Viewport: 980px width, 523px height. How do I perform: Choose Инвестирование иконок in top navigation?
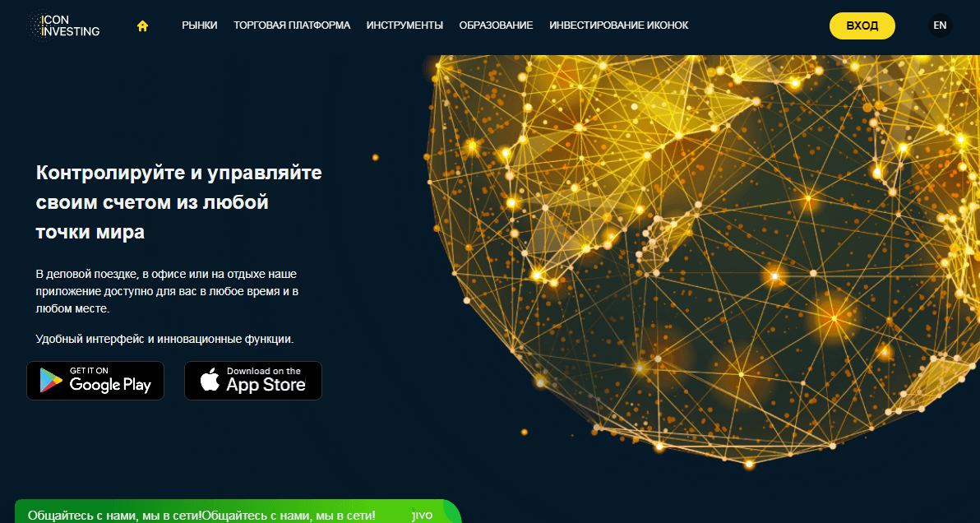619,25
